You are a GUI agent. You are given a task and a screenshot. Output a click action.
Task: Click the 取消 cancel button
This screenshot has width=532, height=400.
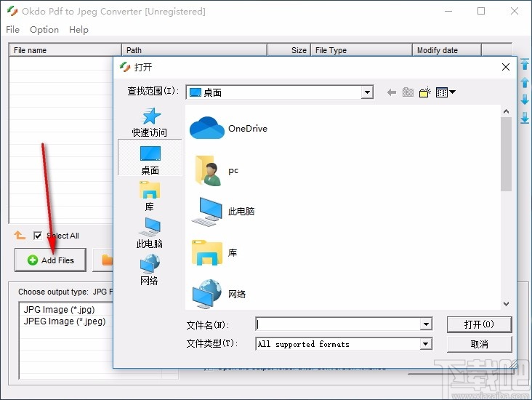(479, 344)
